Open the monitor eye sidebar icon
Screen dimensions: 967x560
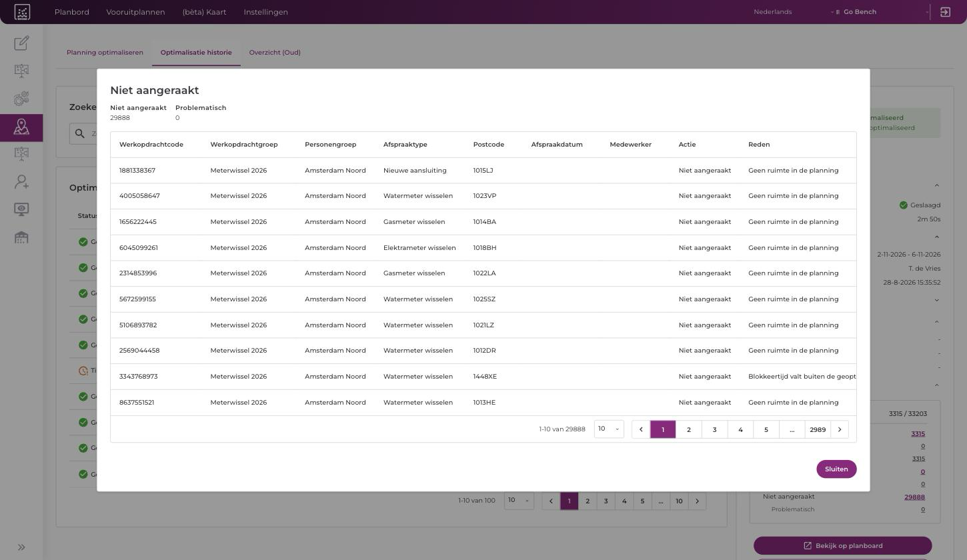point(21,209)
